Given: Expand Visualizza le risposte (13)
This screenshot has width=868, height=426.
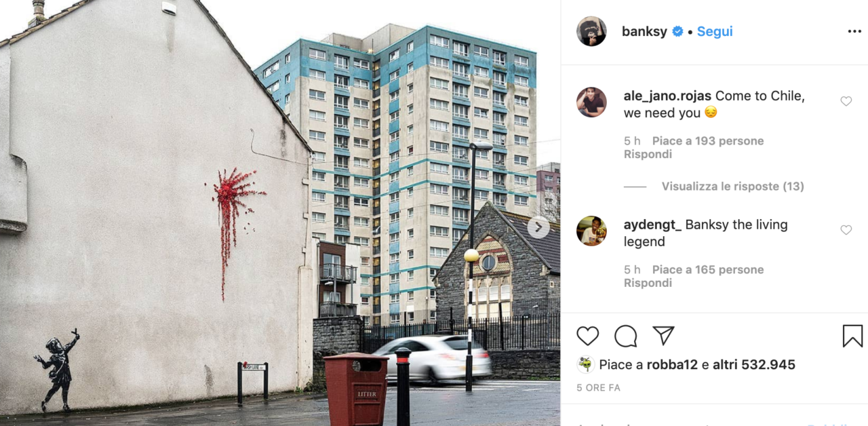Looking at the screenshot, I should click(733, 186).
